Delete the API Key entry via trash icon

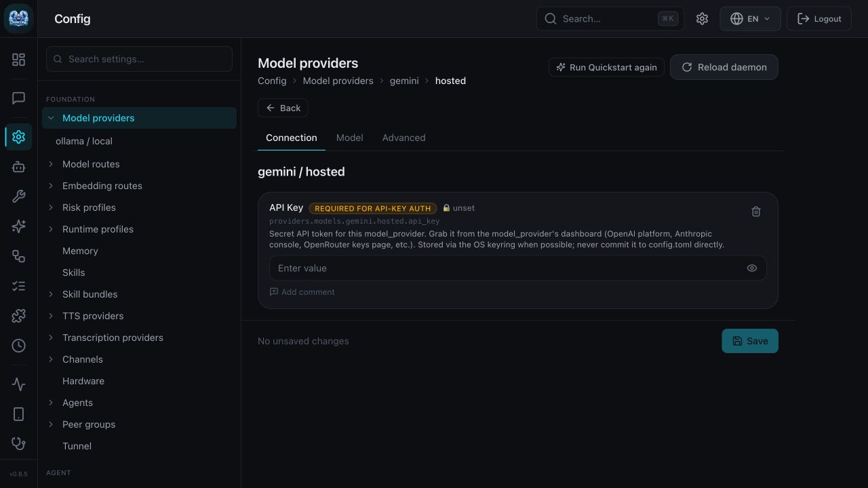coord(756,211)
